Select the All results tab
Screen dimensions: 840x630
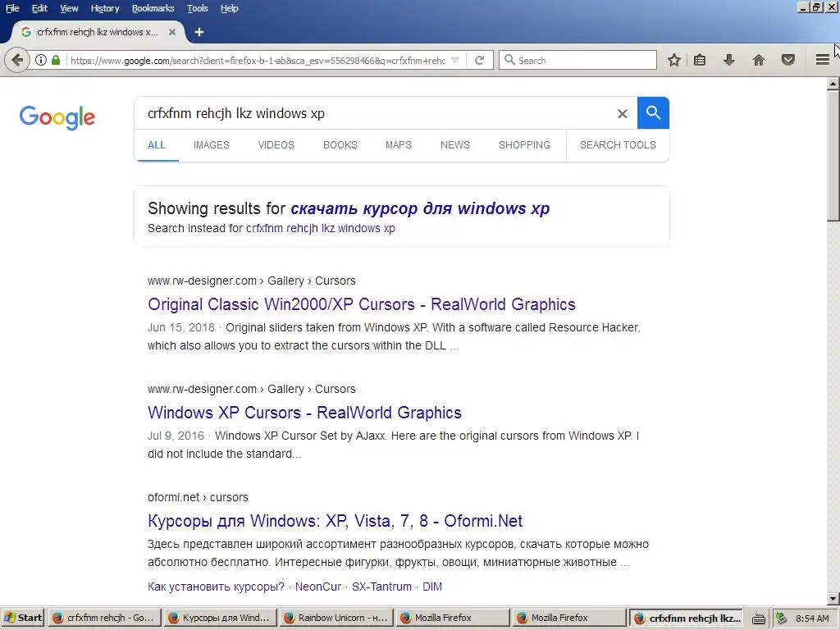tap(157, 144)
